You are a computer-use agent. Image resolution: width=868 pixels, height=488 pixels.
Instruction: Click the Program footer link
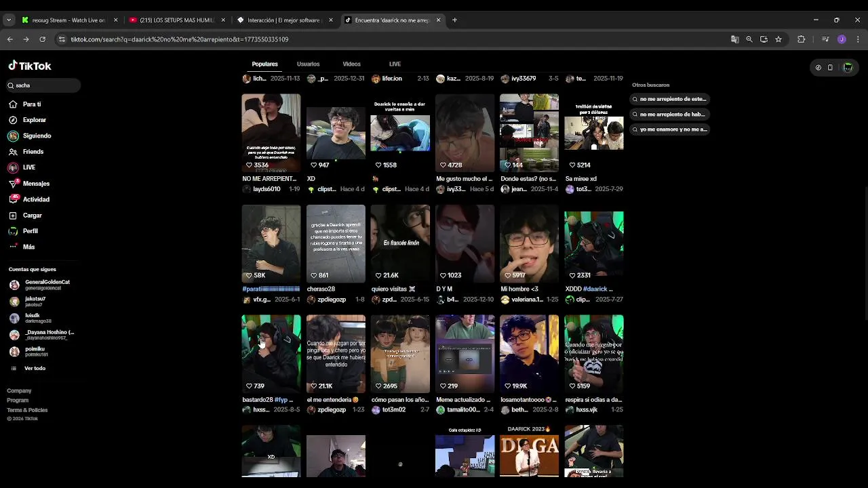18,400
